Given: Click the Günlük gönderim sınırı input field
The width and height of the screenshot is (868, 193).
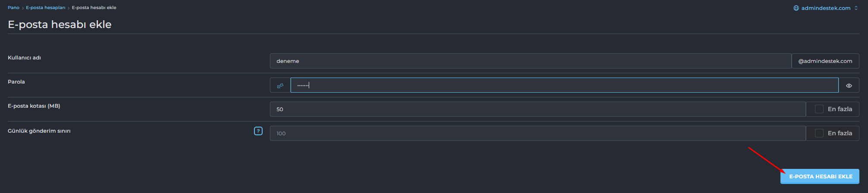Looking at the screenshot, I should point(538,133).
